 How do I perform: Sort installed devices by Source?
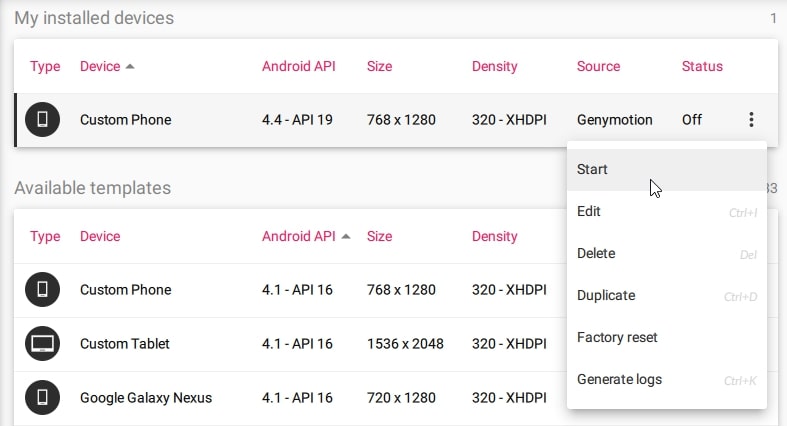[x=598, y=66]
